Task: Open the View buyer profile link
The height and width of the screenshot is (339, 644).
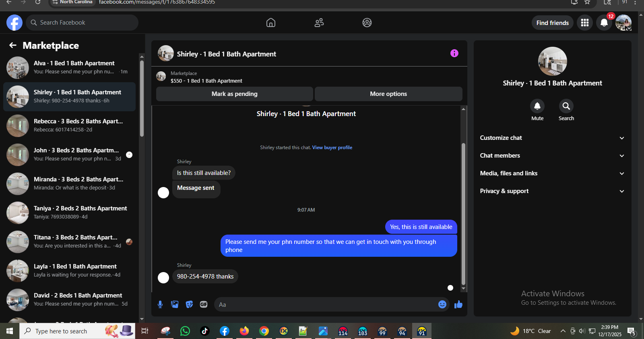Action: click(332, 148)
